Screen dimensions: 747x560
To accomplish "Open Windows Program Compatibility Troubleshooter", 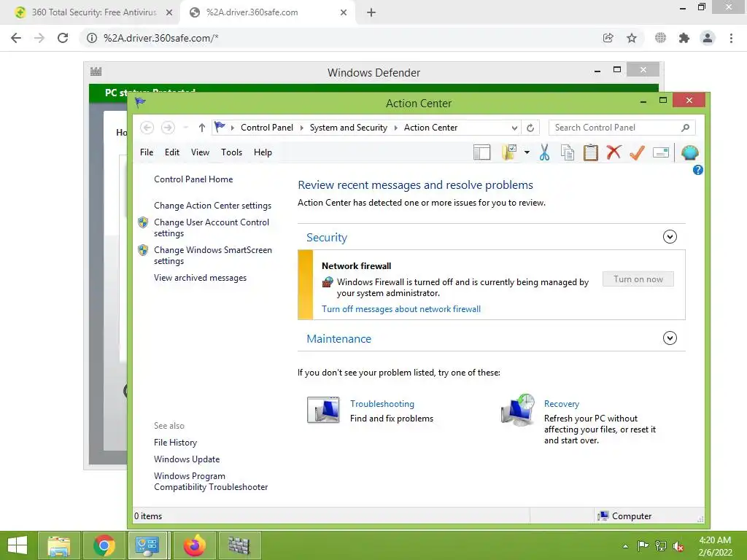I will click(211, 481).
